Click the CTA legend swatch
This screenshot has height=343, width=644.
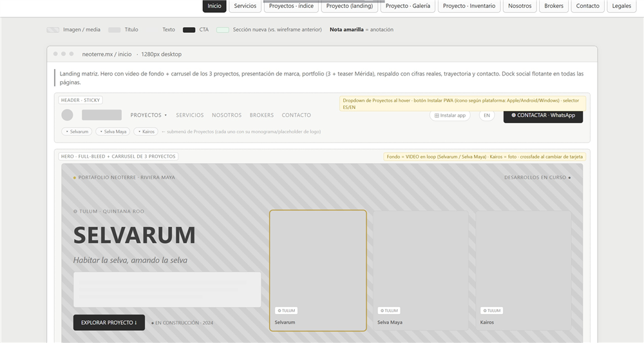[189, 30]
